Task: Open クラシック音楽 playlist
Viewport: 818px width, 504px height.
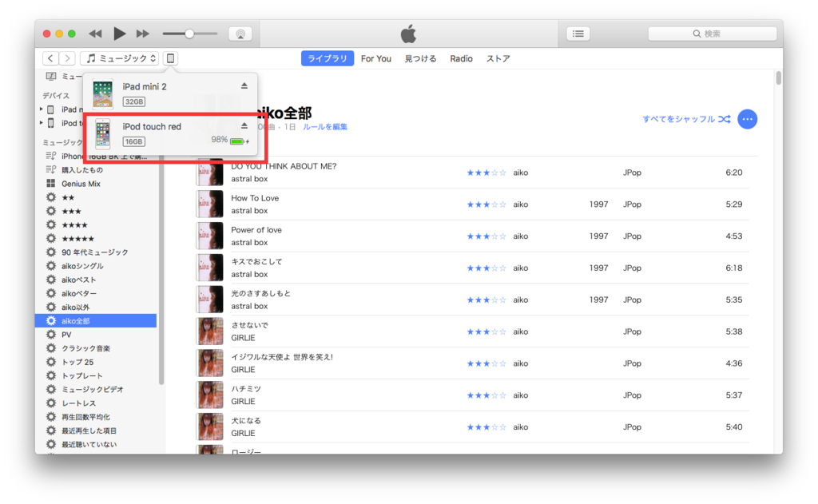Action: 85,348
